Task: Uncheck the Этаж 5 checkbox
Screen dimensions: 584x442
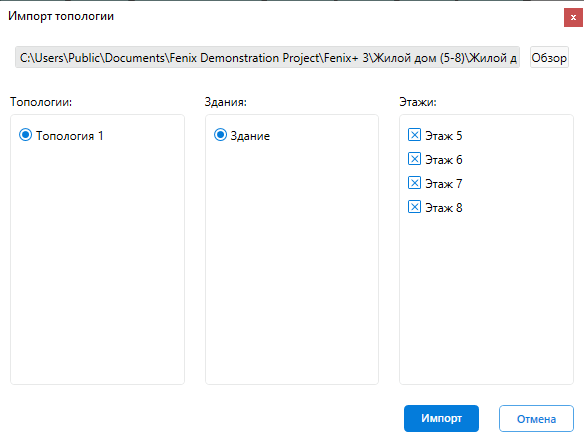Action: pyautogui.click(x=414, y=135)
